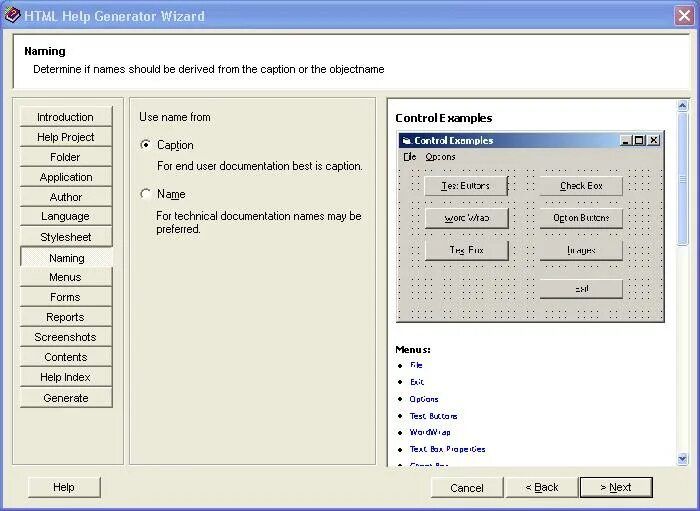Click the preview vertical scrollbar thumb

(x=683, y=179)
